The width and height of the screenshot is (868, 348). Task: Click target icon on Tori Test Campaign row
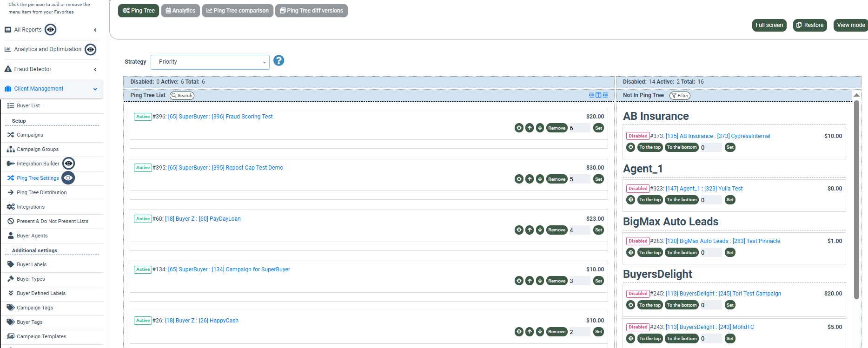[x=630, y=305]
